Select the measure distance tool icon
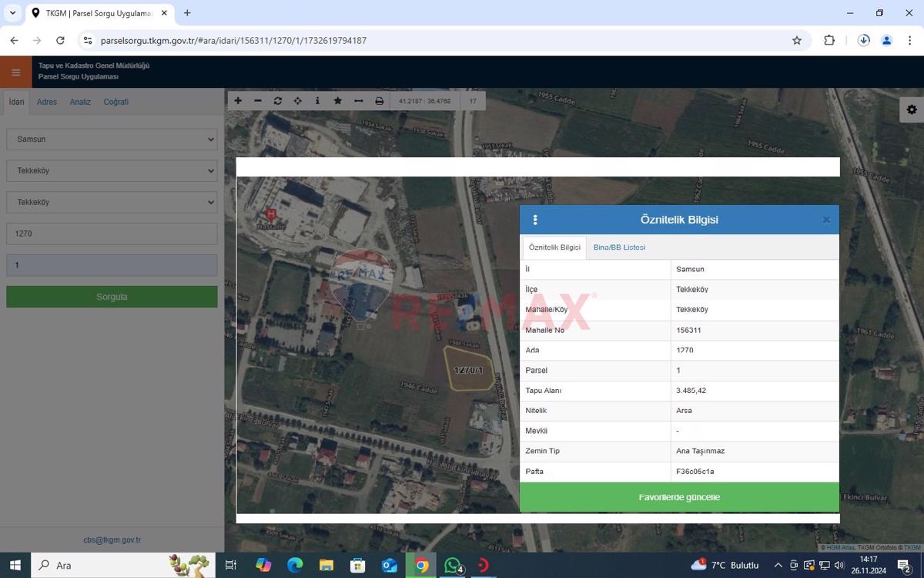This screenshot has width=924, height=578. (x=358, y=101)
